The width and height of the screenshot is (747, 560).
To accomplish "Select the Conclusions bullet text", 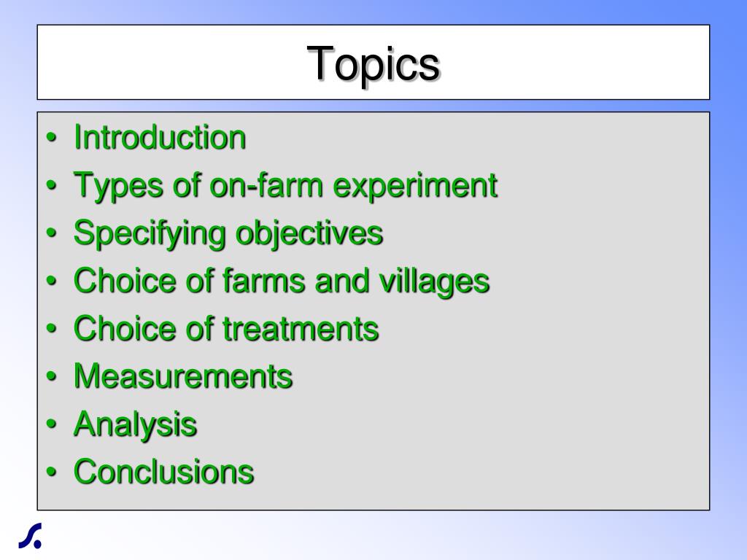I will (x=163, y=472).
